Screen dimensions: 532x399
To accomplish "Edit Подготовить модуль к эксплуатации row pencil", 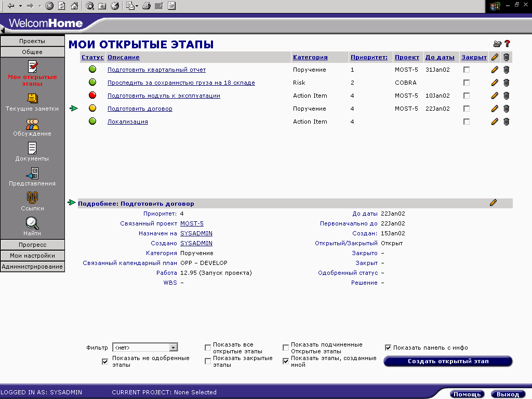I will [x=495, y=96].
